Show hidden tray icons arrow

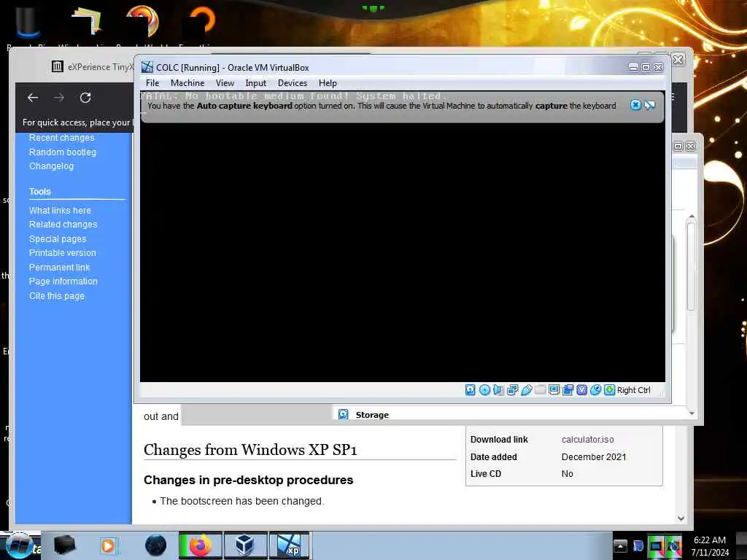[x=620, y=545]
